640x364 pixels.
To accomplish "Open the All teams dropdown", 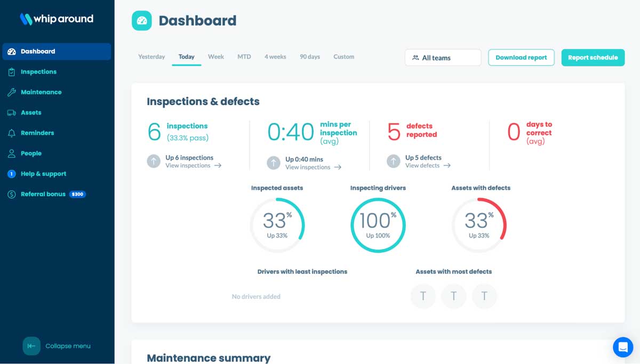I will click(x=443, y=57).
